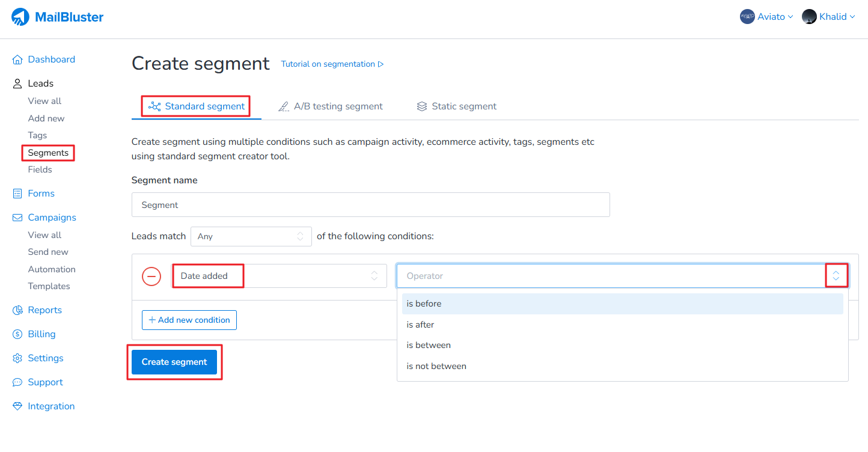Open the Tutorial on segmentation link
This screenshot has width=868, height=452.
point(332,64)
